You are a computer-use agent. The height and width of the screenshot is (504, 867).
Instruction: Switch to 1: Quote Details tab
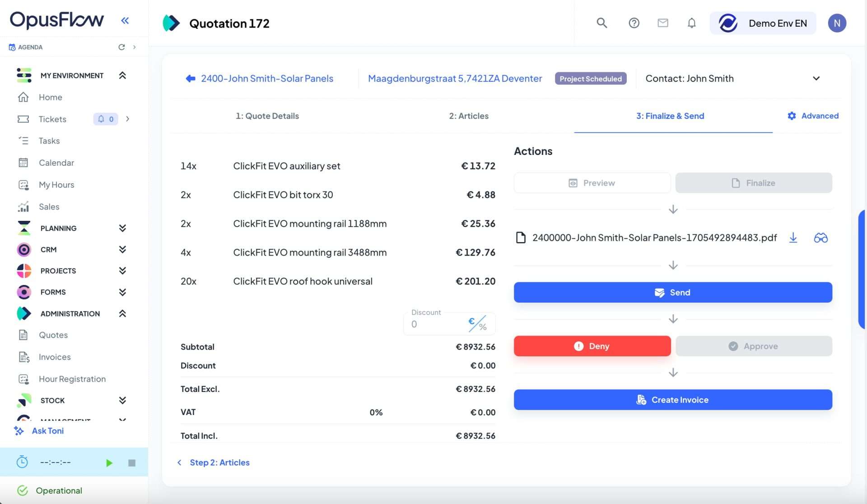tap(267, 116)
